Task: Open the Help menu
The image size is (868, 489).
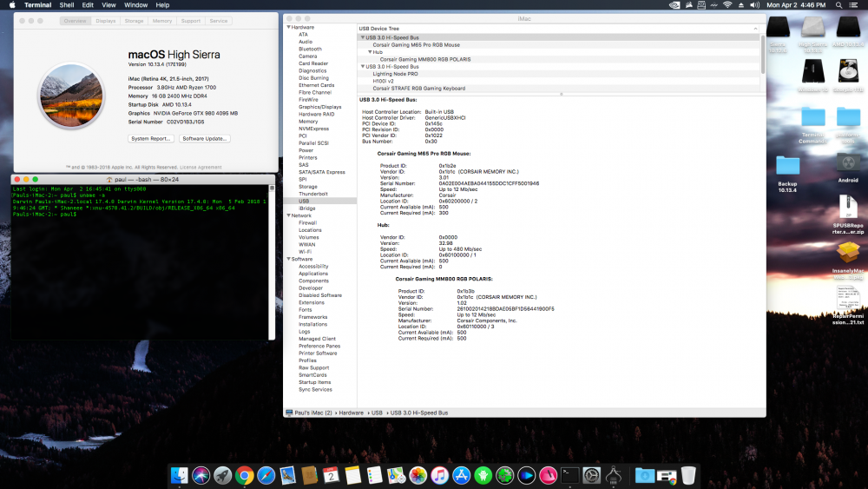Action: click(162, 5)
